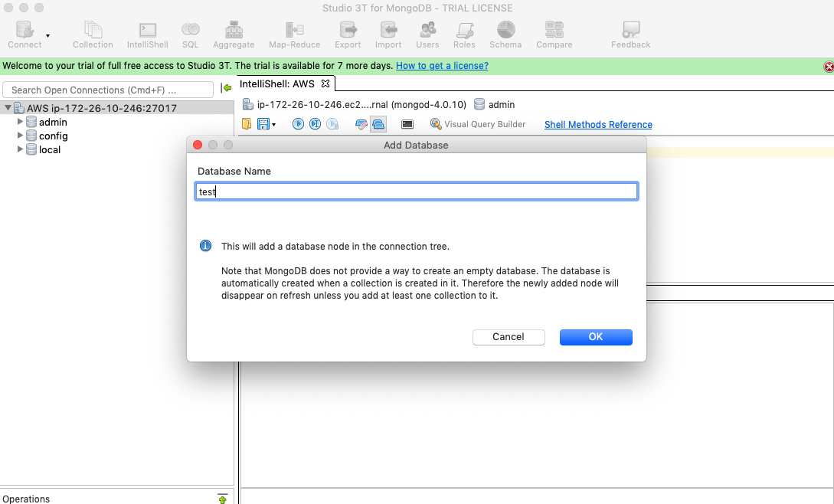Expand the local database node
This screenshot has width=834, height=504.
pyautogui.click(x=20, y=149)
